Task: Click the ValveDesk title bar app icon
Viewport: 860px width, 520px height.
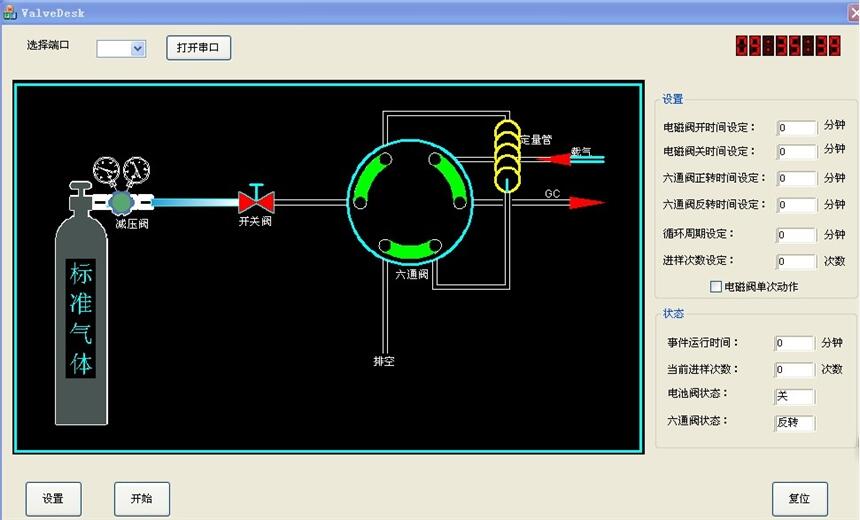Action: (x=9, y=12)
